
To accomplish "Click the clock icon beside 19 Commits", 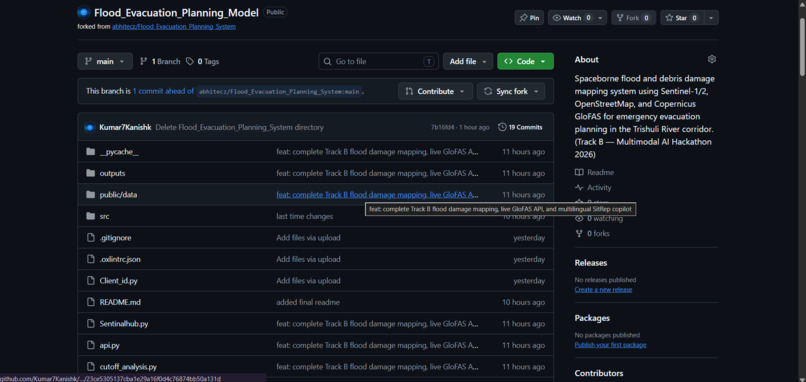I will pyautogui.click(x=502, y=128).
